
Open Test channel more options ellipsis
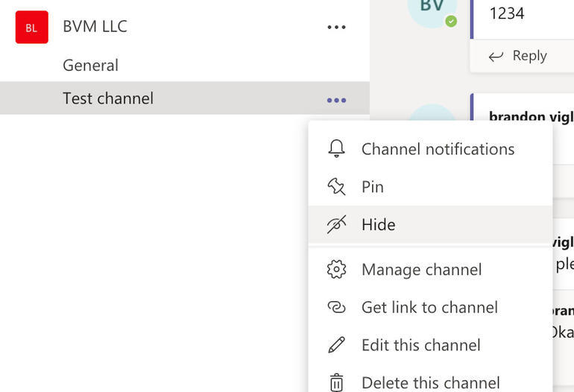coord(336,99)
